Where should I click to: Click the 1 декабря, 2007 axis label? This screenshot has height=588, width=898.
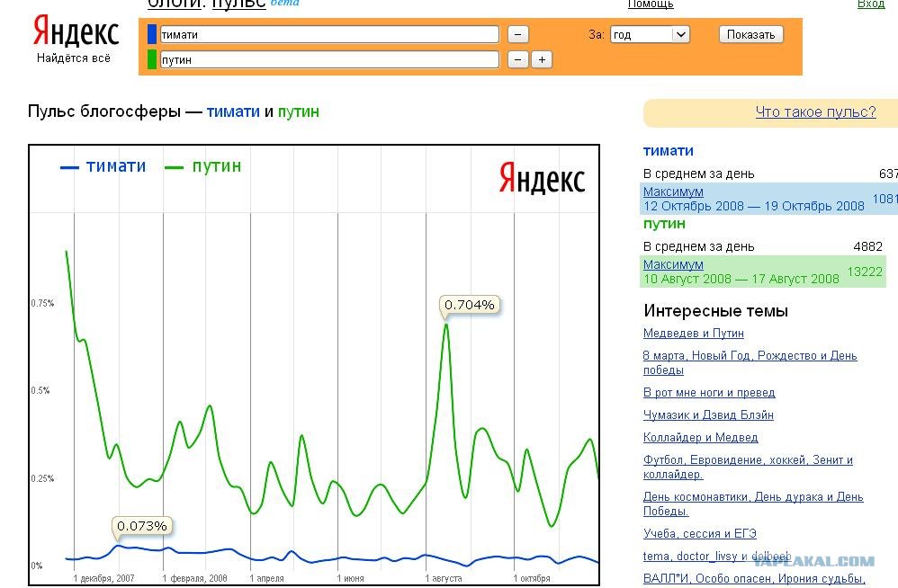(x=103, y=578)
